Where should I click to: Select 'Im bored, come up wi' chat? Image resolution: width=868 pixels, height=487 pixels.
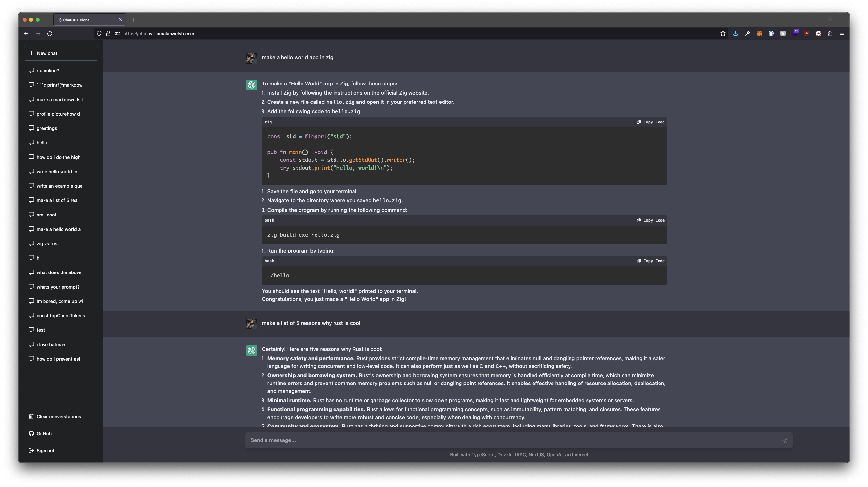61,301
